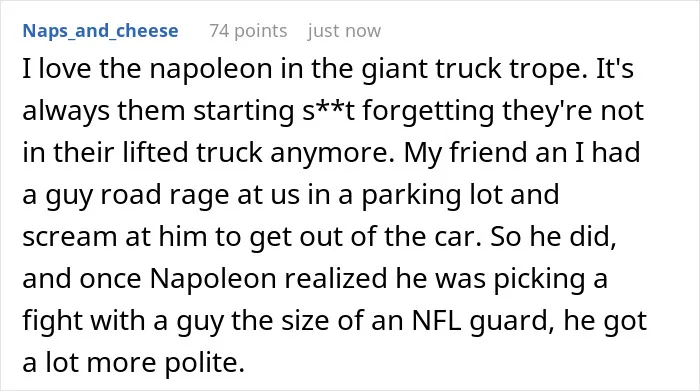700x391 pixels.
Task: Click the 74 points score label
Action: point(248,31)
